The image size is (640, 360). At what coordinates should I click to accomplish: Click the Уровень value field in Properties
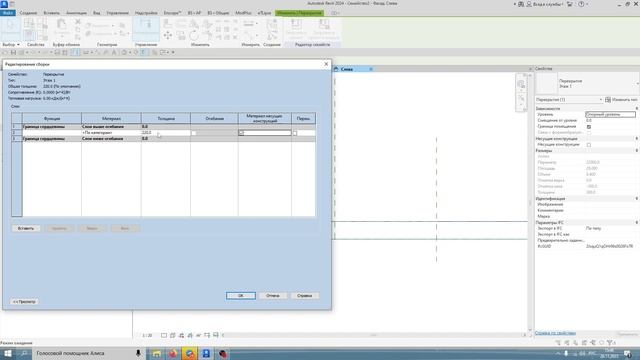pos(610,115)
